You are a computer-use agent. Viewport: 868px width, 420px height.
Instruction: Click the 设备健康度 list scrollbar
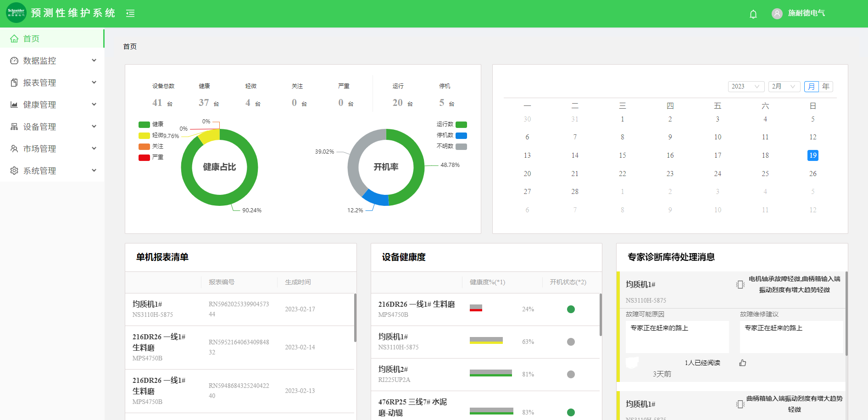pyautogui.click(x=601, y=315)
